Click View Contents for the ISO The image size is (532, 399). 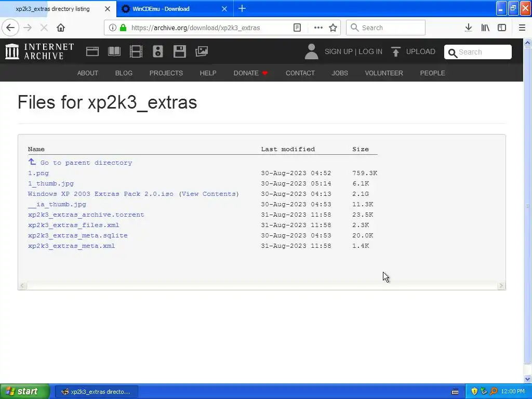click(x=209, y=194)
